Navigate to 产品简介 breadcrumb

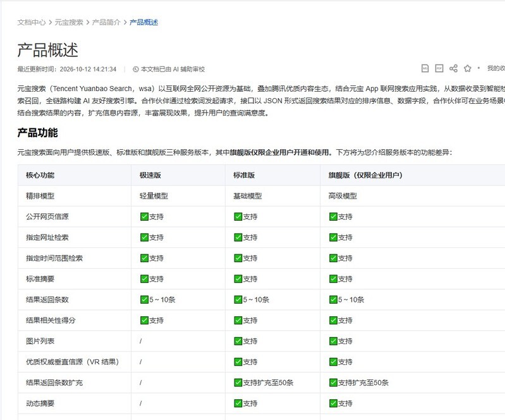pos(106,22)
